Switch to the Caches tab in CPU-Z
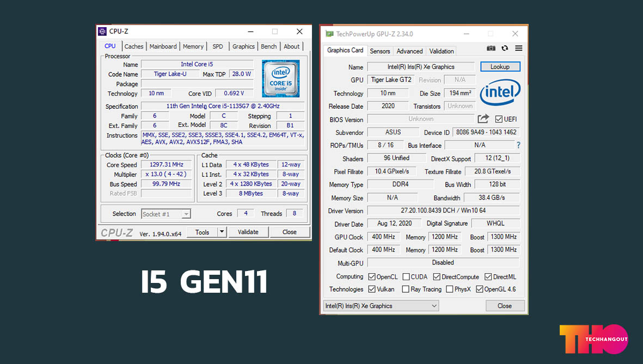The width and height of the screenshot is (643, 364). click(134, 46)
